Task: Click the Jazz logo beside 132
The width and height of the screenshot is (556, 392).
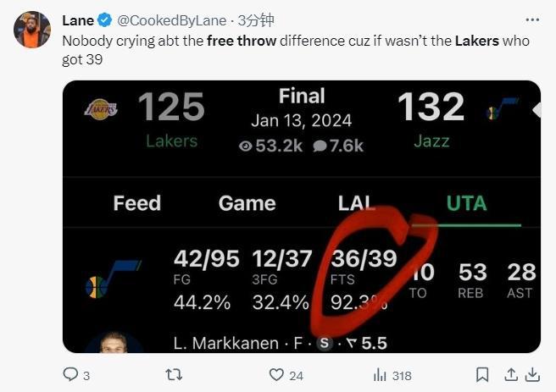Action: coord(502,108)
